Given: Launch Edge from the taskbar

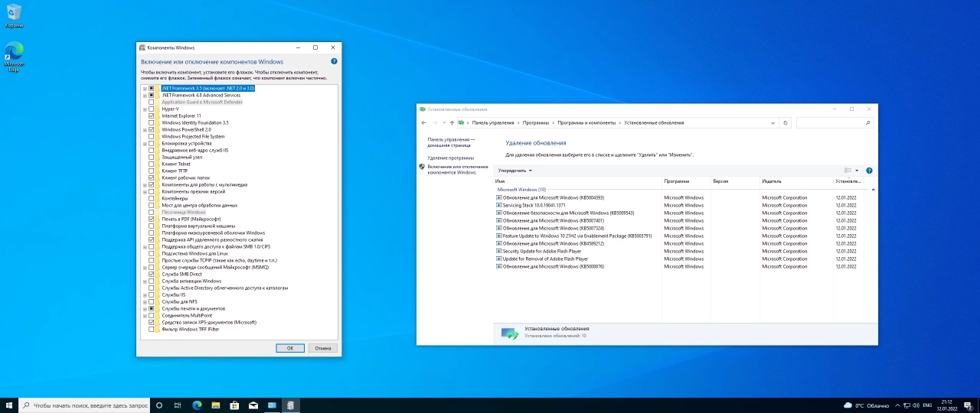Looking at the screenshot, I should pyautogui.click(x=197, y=405).
